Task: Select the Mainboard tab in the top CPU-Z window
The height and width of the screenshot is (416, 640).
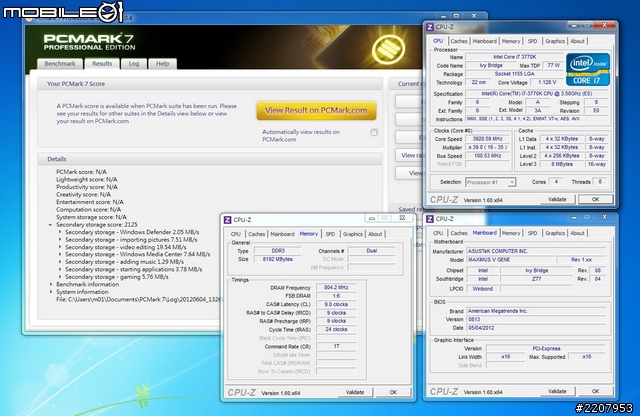Action: 484,41
